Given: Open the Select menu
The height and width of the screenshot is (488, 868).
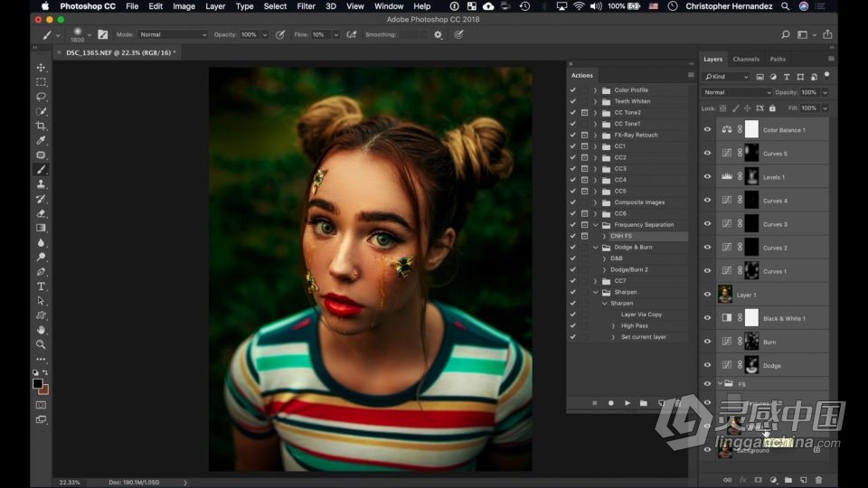Looking at the screenshot, I should (275, 6).
